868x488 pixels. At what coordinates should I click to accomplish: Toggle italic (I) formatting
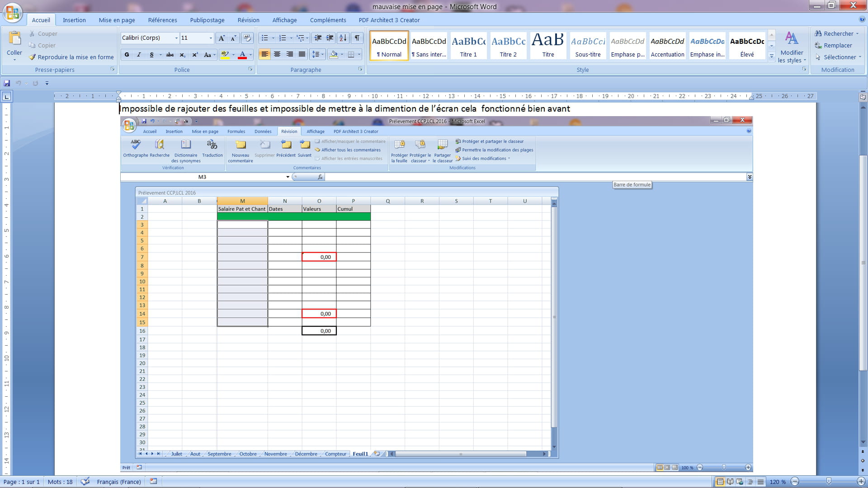click(139, 55)
